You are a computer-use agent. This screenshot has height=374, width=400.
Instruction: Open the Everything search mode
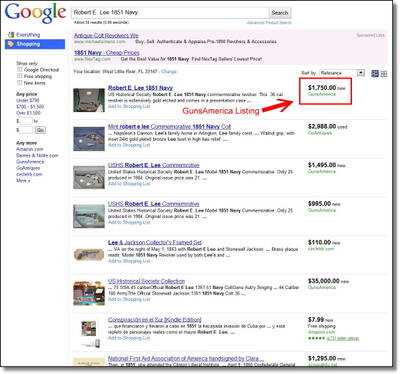28,35
